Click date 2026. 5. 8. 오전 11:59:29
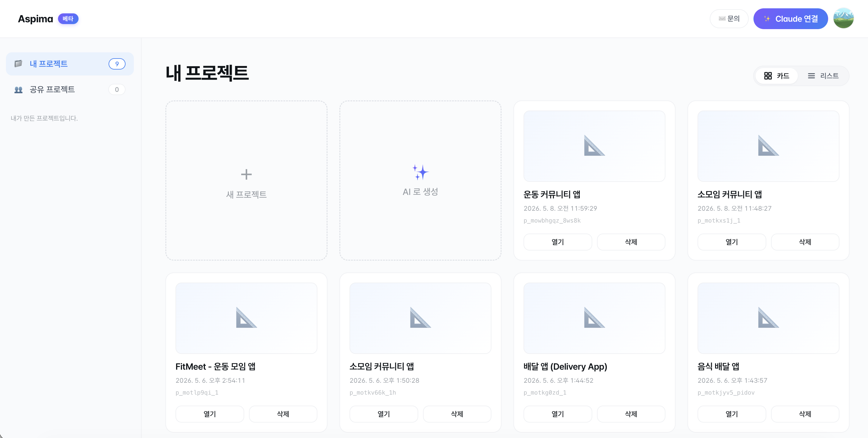 (x=560, y=208)
